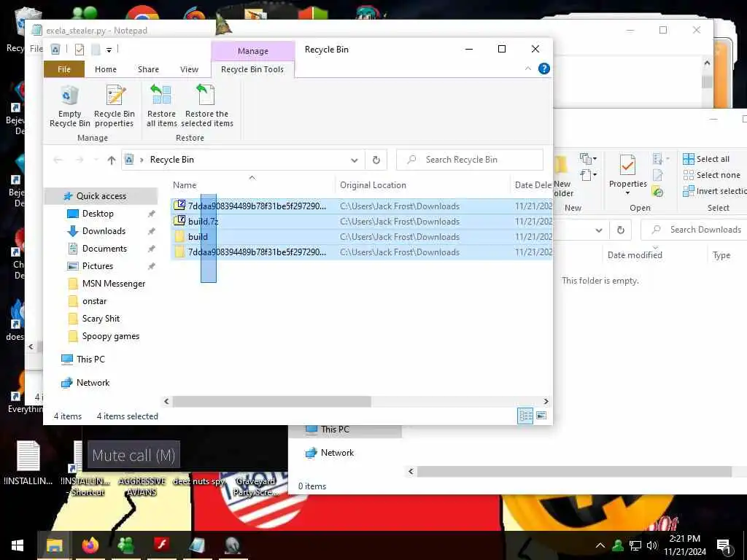Image resolution: width=747 pixels, height=560 pixels.
Task: Sort by Date modified in Downloads window
Action: 635,255
